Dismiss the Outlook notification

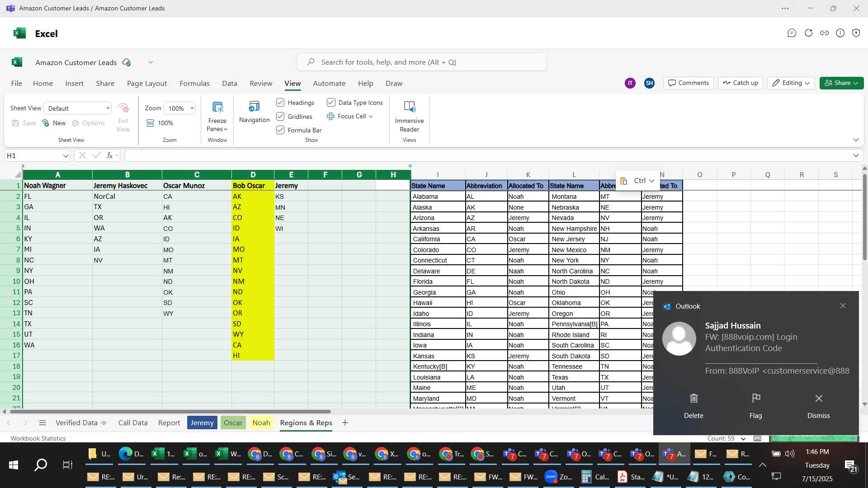[x=818, y=406]
